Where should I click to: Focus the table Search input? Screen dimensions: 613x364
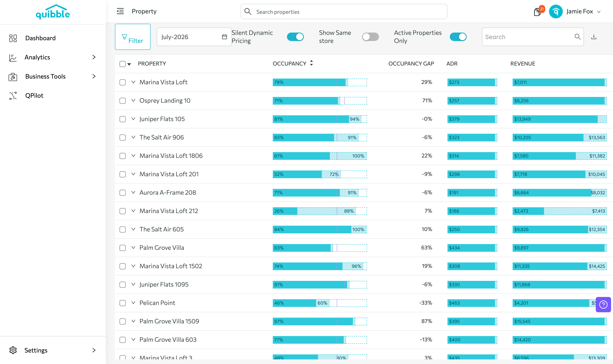533,37
